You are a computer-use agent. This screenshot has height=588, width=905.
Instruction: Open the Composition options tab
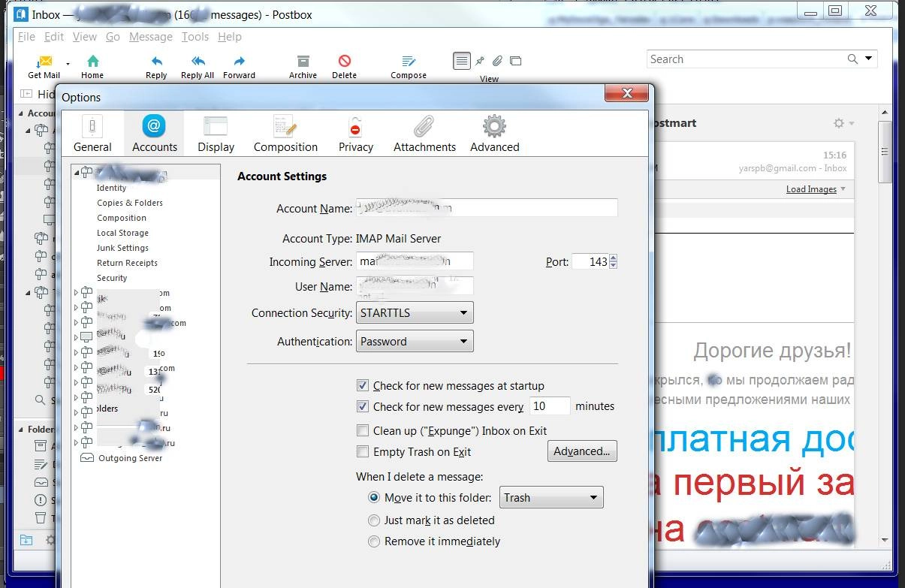click(x=285, y=134)
